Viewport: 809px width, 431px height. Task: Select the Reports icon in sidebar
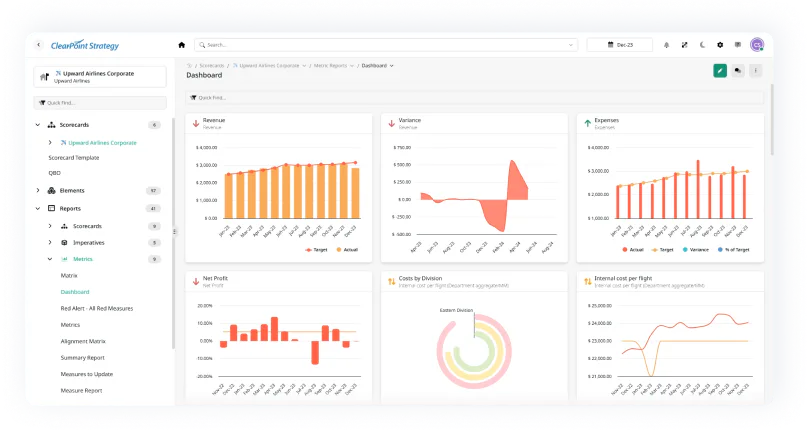pyautogui.click(x=52, y=209)
